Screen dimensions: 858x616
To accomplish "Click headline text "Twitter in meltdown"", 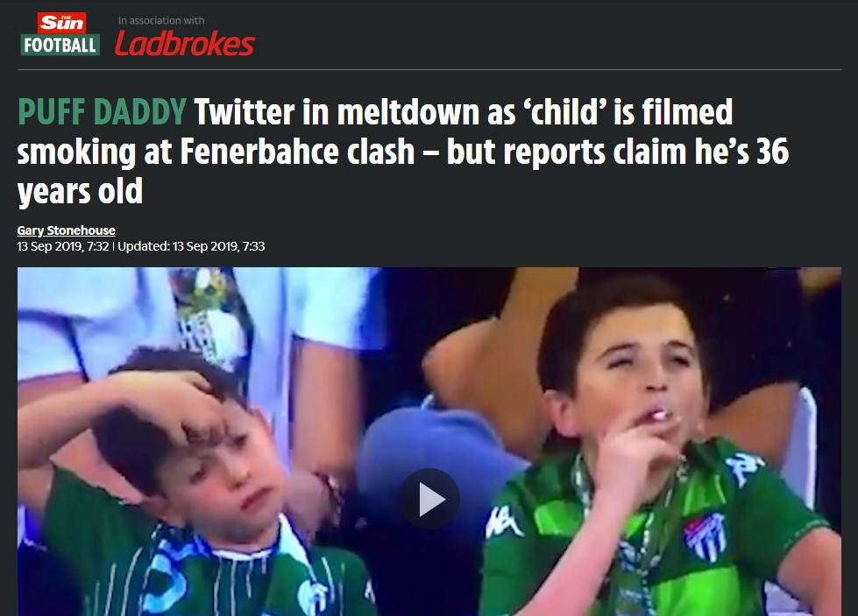I will coord(334,112).
